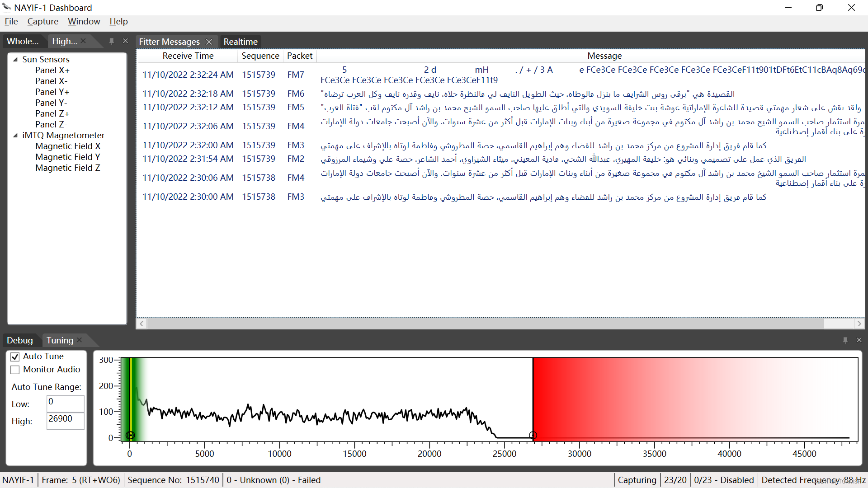
Task: Select Panel X- sensor
Action: (51, 81)
